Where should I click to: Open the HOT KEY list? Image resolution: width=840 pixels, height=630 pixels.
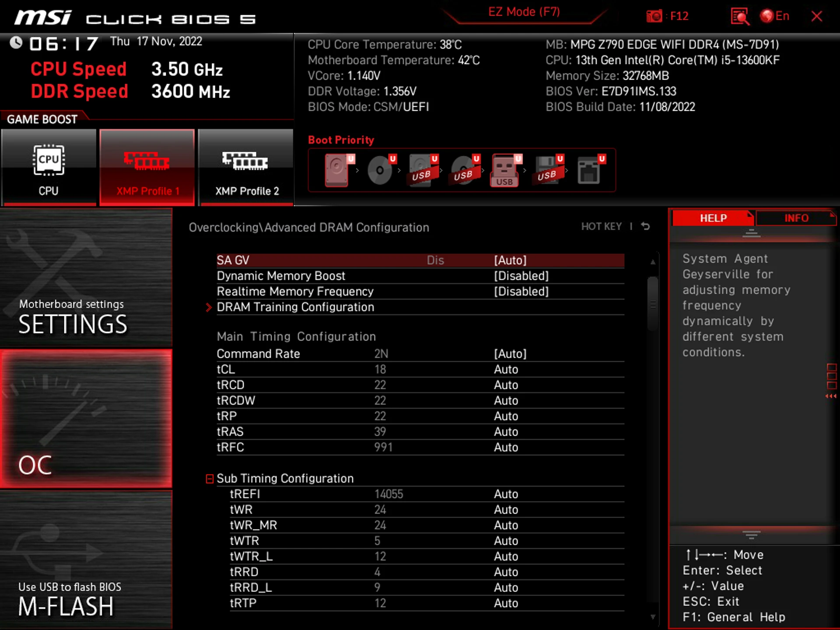tap(601, 226)
